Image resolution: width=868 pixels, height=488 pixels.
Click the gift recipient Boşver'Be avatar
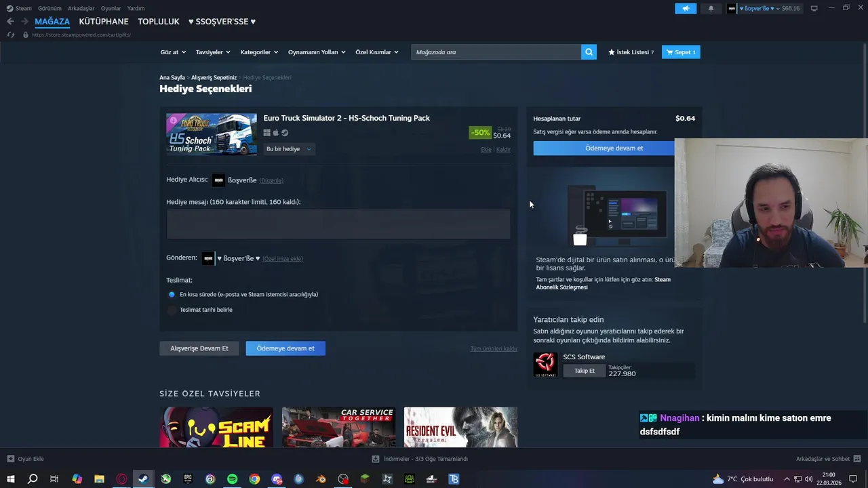218,180
